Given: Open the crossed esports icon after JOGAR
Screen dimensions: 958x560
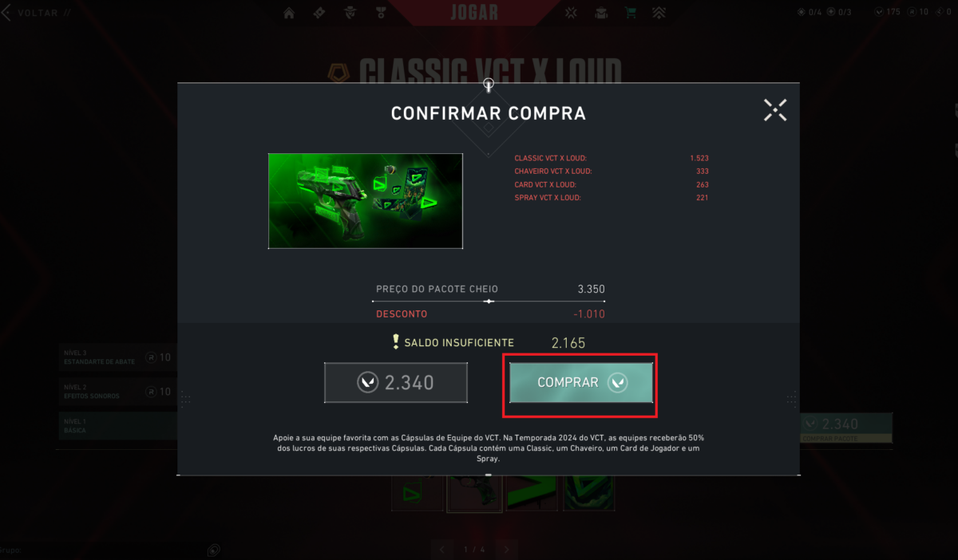Looking at the screenshot, I should pyautogui.click(x=571, y=13).
